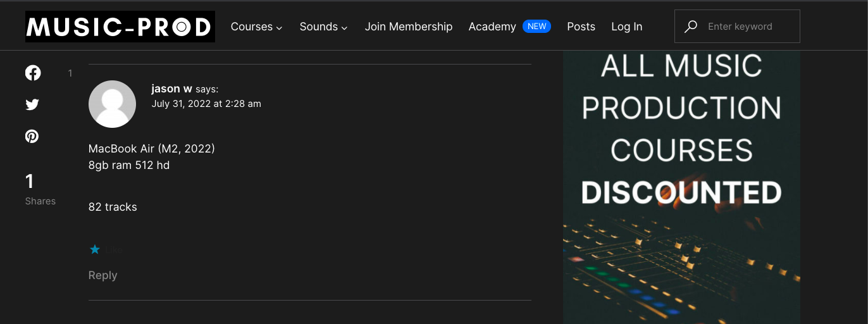The height and width of the screenshot is (324, 868).
Task: Click jason w's avatar image
Action: tap(112, 104)
